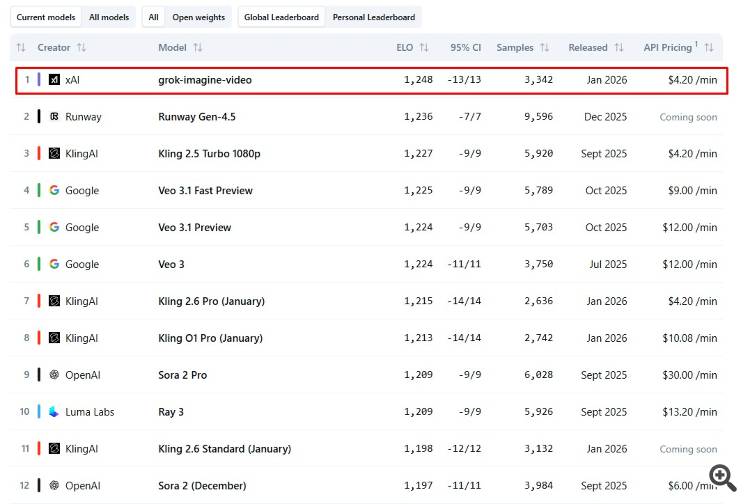Image resolution: width=750 pixels, height=504 pixels.
Task: Filter by Open weights
Action: [199, 17]
